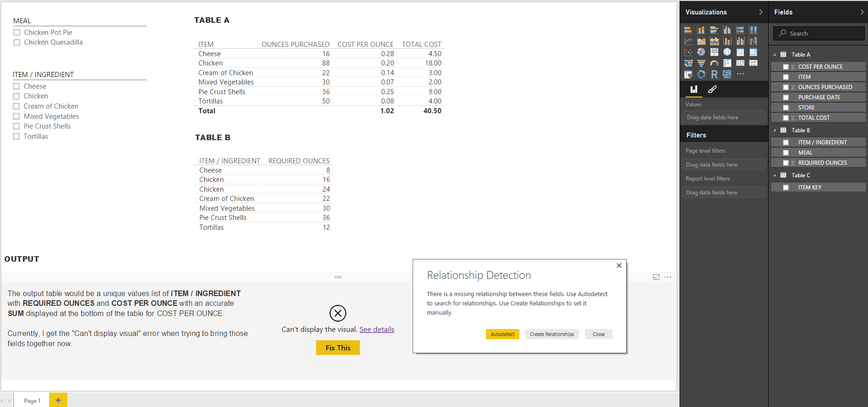Image resolution: width=868 pixels, height=407 pixels.
Task: Collapse the Table A field list
Action: [x=774, y=55]
